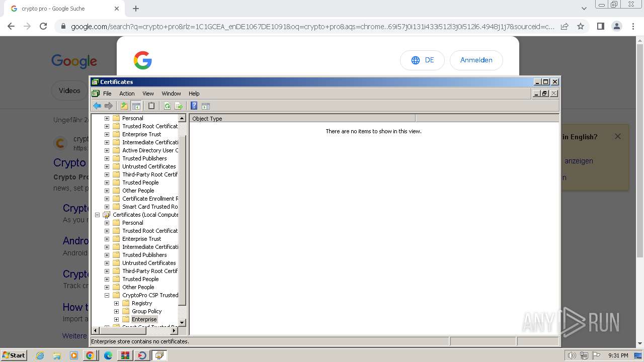644x362 pixels.
Task: Click the Anmelden sign-in button
Action: pos(476,60)
